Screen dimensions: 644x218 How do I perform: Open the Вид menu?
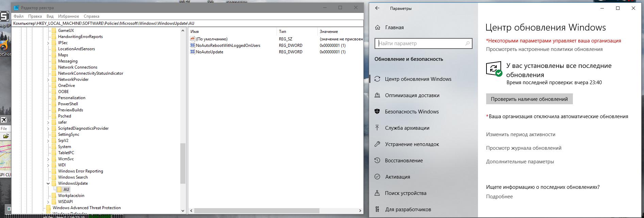click(50, 16)
